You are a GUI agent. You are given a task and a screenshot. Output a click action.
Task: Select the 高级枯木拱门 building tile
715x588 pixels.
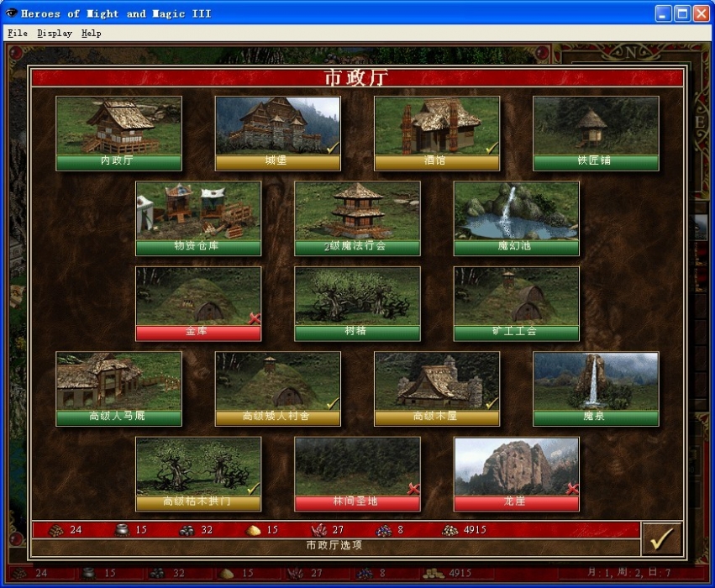point(198,474)
